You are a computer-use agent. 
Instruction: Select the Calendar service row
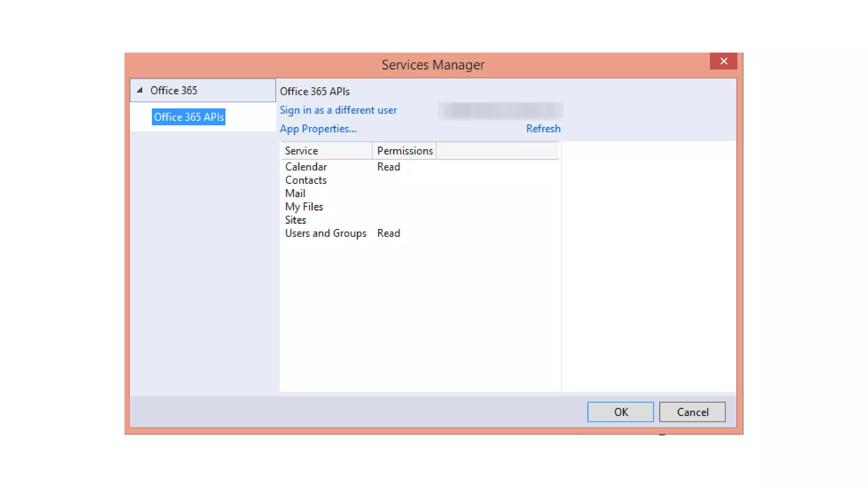[x=306, y=167]
